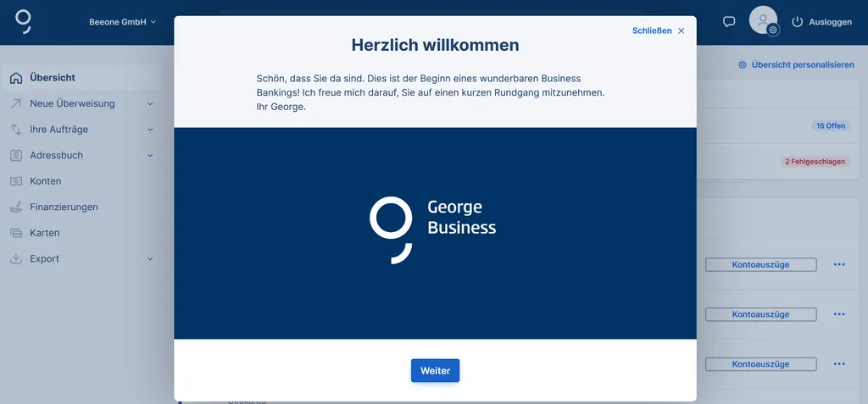The width and height of the screenshot is (868, 404).
Task: Click the Karten card icon
Action: pyautogui.click(x=16, y=233)
